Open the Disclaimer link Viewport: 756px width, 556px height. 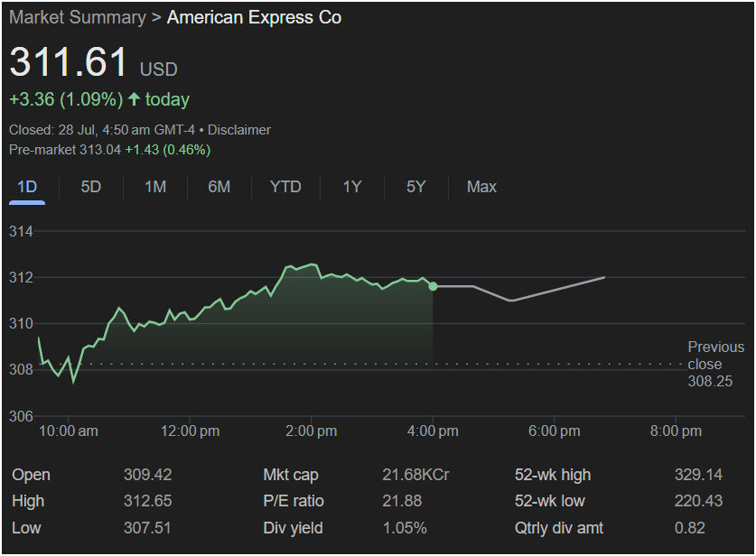point(239,130)
